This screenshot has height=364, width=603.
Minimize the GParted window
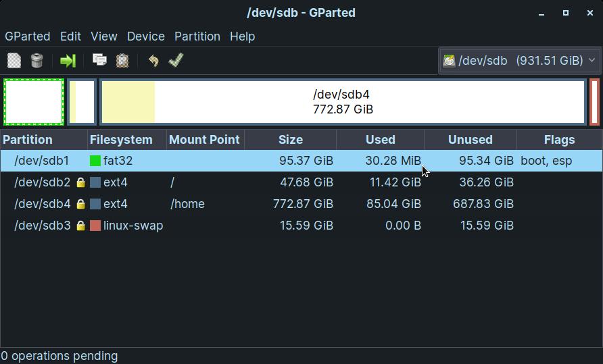[x=541, y=13]
